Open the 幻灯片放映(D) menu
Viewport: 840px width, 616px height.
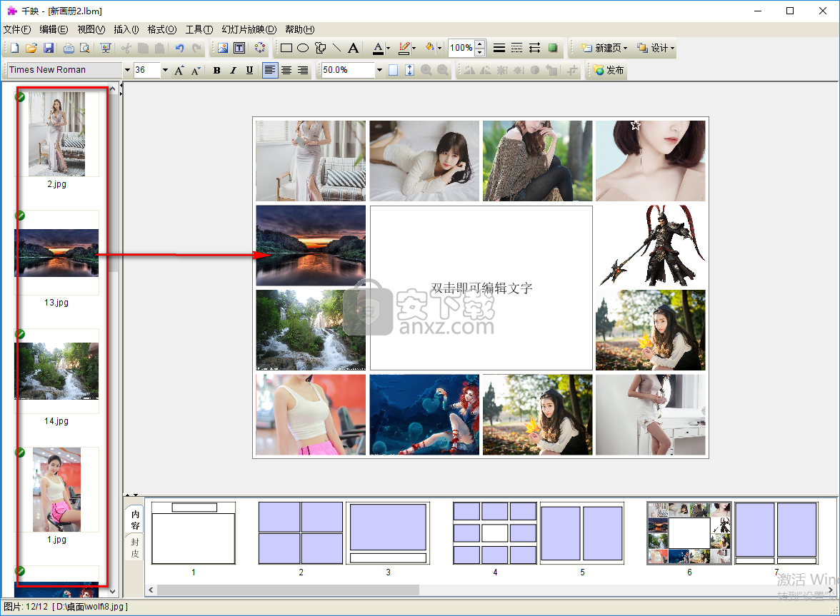pyautogui.click(x=249, y=29)
